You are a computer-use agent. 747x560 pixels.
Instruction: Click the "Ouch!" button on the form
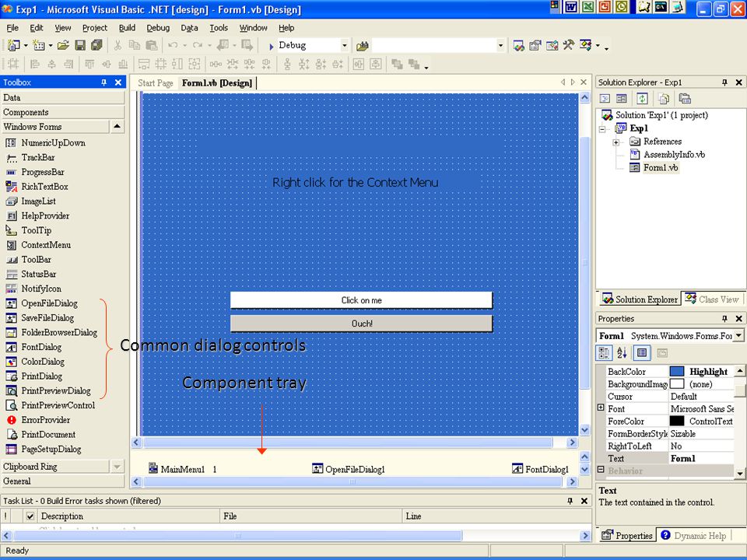[362, 324]
